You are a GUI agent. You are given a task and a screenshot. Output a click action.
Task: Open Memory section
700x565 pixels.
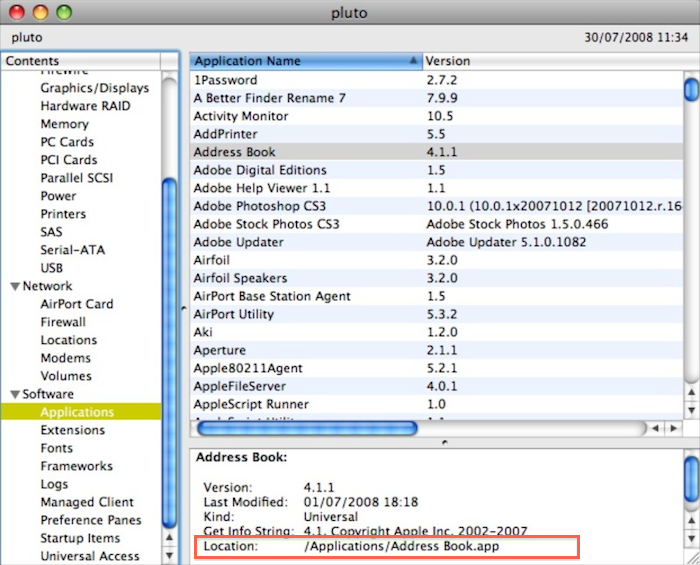coord(64,124)
